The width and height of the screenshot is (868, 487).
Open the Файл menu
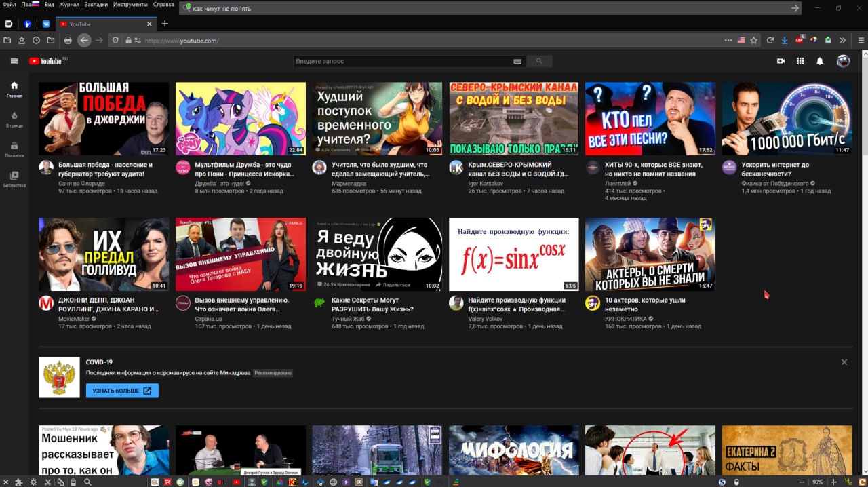(9, 5)
